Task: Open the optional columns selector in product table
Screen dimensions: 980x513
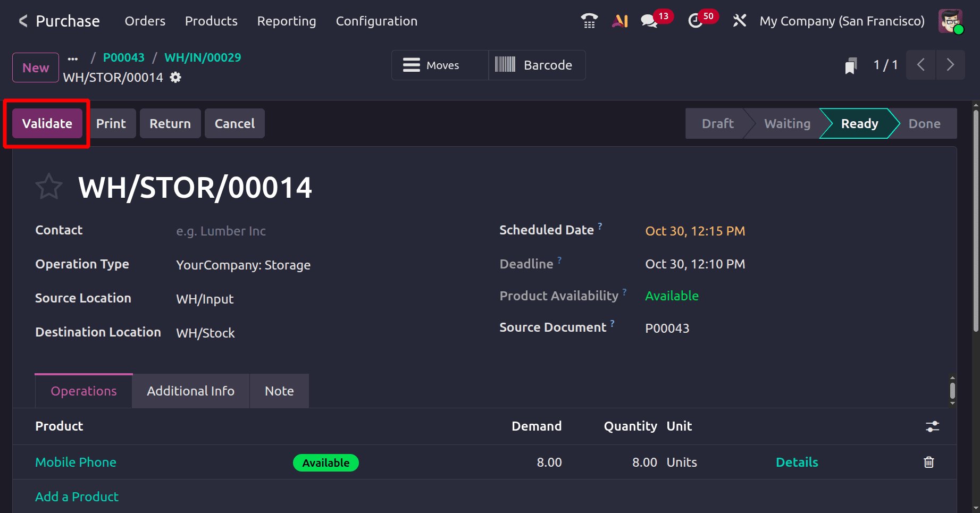Action: tap(932, 426)
